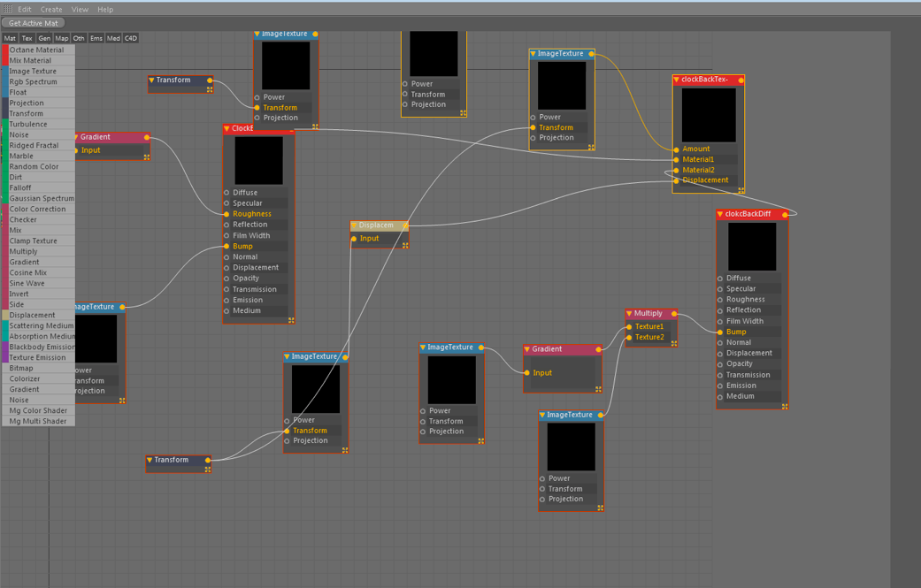Toggle the Gen node category filter
The height and width of the screenshot is (588, 921).
tap(44, 38)
